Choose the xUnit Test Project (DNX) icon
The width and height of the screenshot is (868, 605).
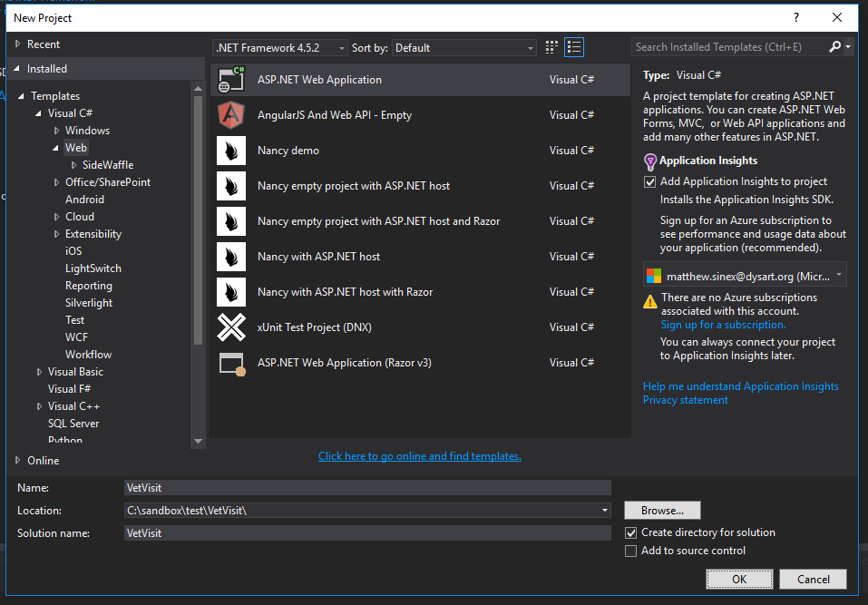231,327
